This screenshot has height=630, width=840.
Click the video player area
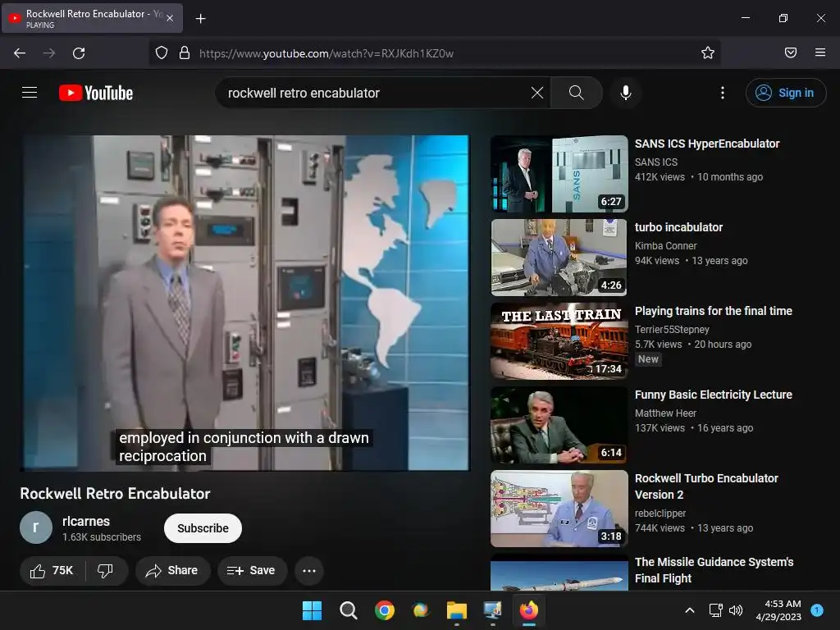pyautogui.click(x=245, y=303)
